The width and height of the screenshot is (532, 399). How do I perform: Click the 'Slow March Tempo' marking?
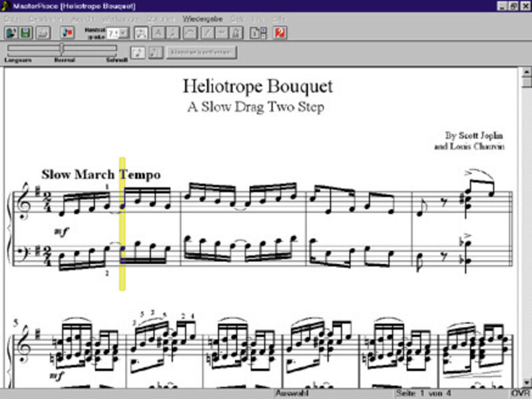(x=101, y=175)
